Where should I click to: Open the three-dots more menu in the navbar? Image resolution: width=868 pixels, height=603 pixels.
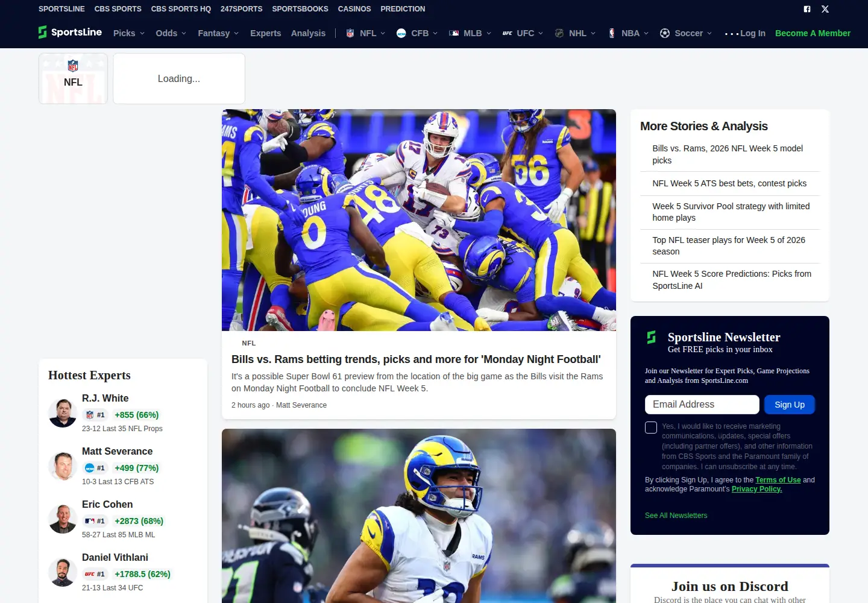pyautogui.click(x=732, y=34)
